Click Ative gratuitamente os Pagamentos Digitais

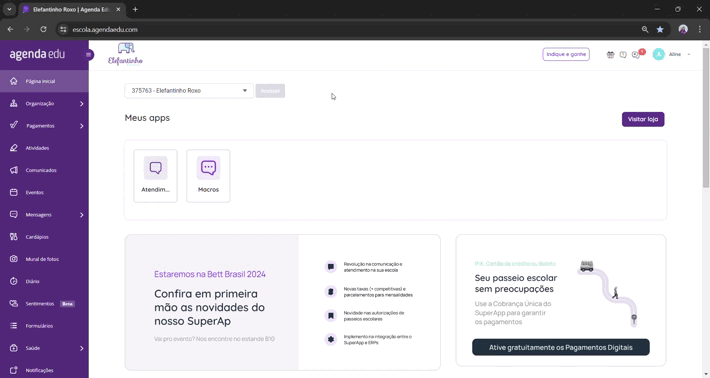pyautogui.click(x=561, y=347)
